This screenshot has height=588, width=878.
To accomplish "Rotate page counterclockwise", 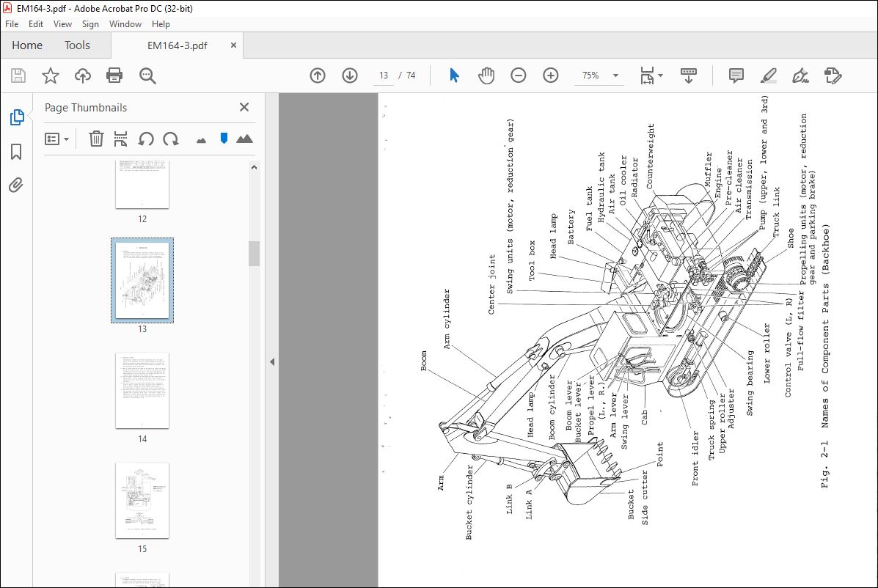I will pyautogui.click(x=146, y=139).
